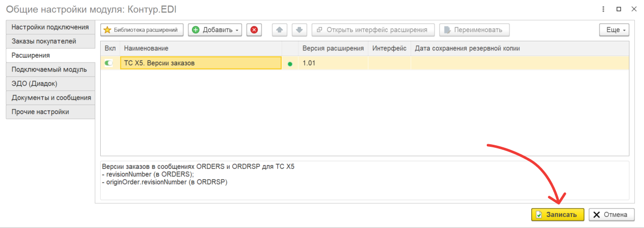Open Документы и сообщения tab

[50, 98]
